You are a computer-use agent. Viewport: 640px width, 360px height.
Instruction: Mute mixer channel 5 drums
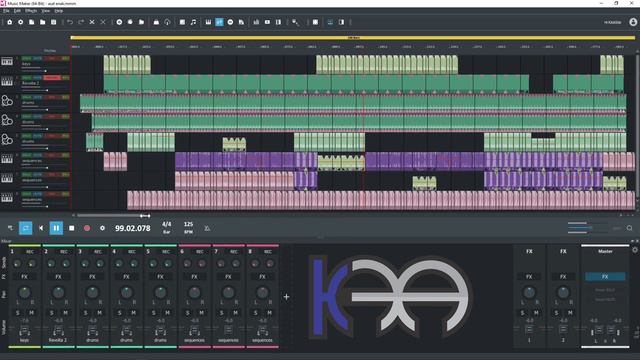coord(167,313)
